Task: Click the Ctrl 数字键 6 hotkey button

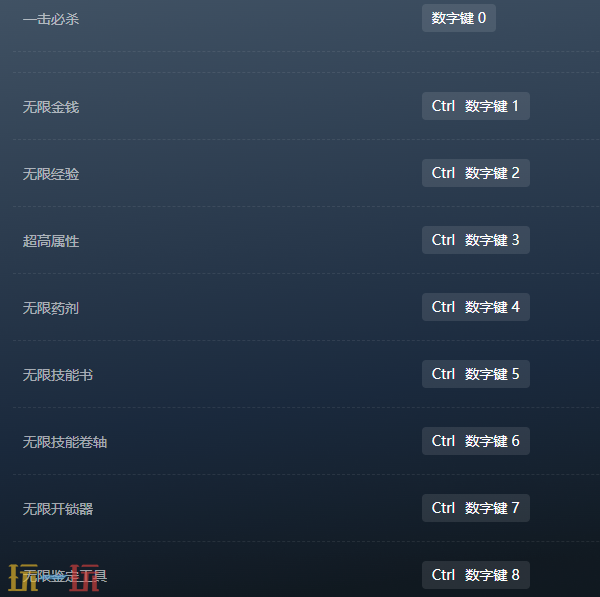Action: (x=476, y=441)
